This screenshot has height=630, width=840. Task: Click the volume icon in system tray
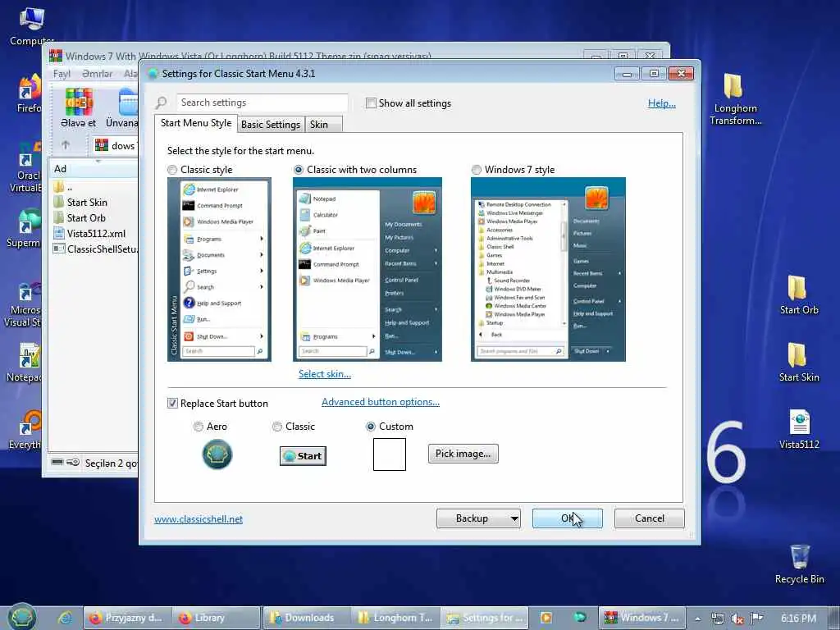737,619
